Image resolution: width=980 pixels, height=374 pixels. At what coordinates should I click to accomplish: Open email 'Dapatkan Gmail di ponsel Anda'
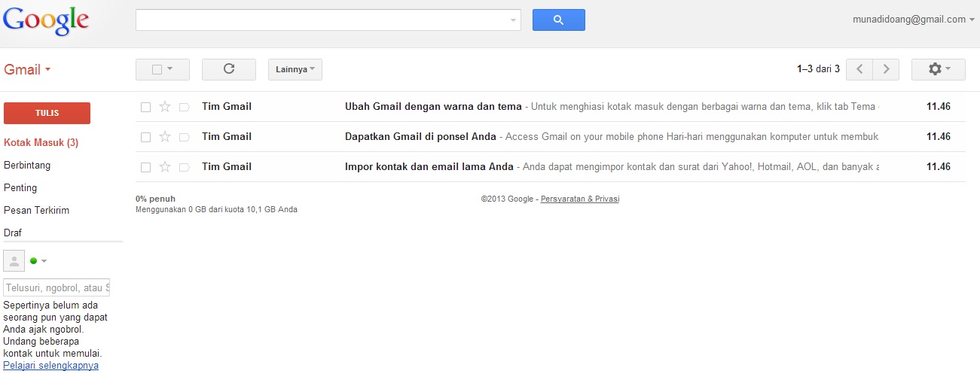tap(551, 137)
